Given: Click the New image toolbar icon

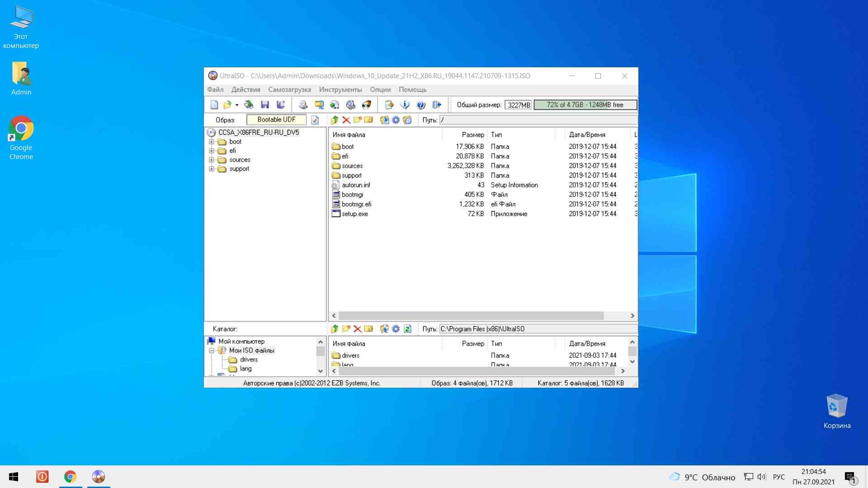Looking at the screenshot, I should click(x=214, y=105).
